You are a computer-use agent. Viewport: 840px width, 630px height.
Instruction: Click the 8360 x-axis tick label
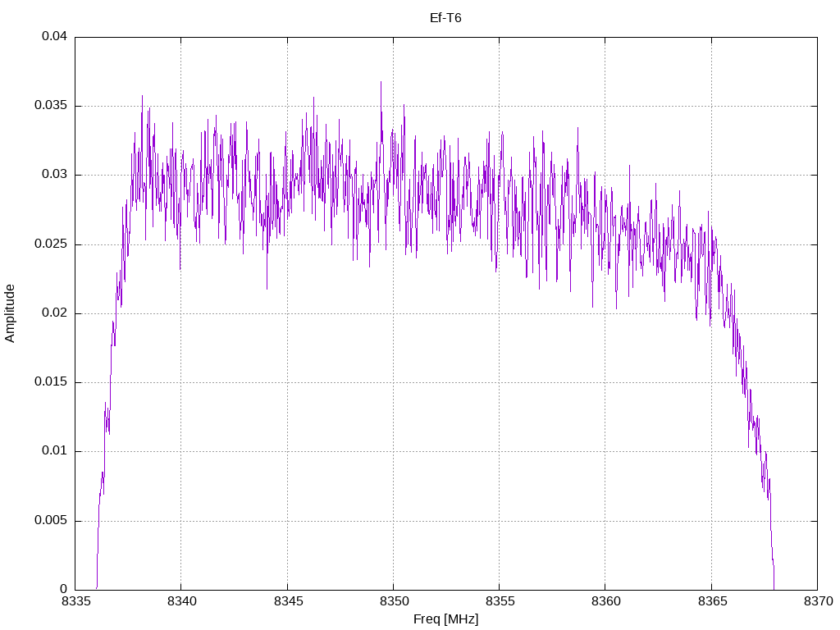coord(606,601)
